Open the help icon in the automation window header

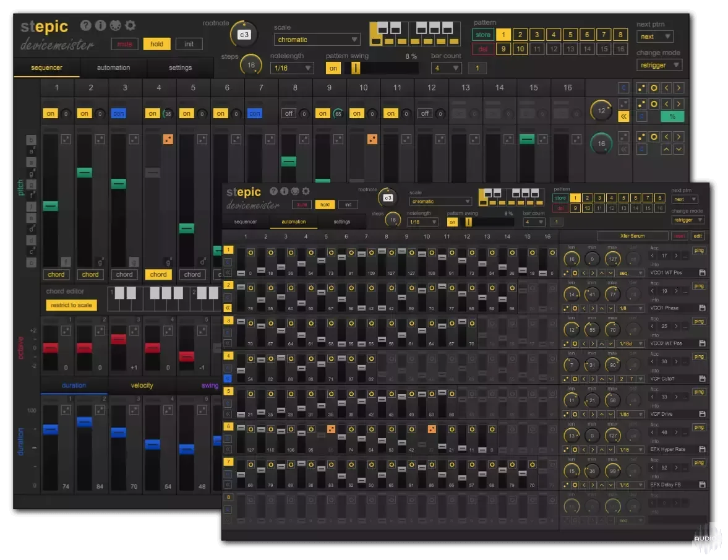(273, 191)
